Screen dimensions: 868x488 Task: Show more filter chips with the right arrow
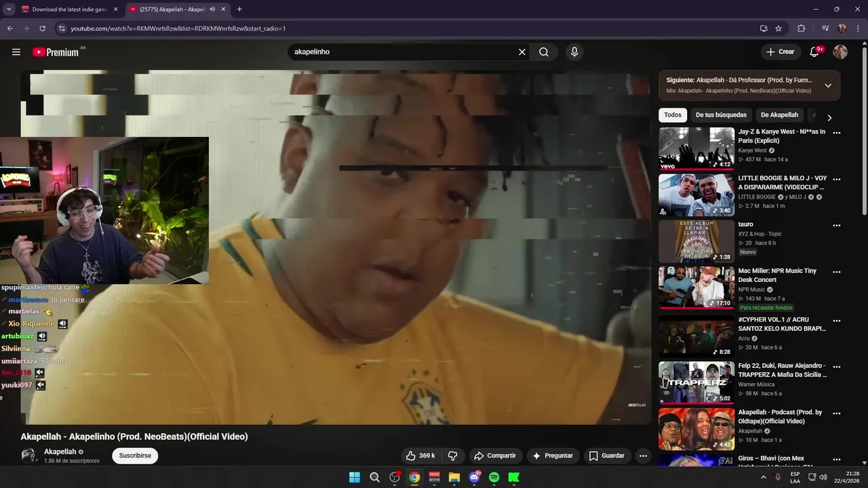click(829, 117)
